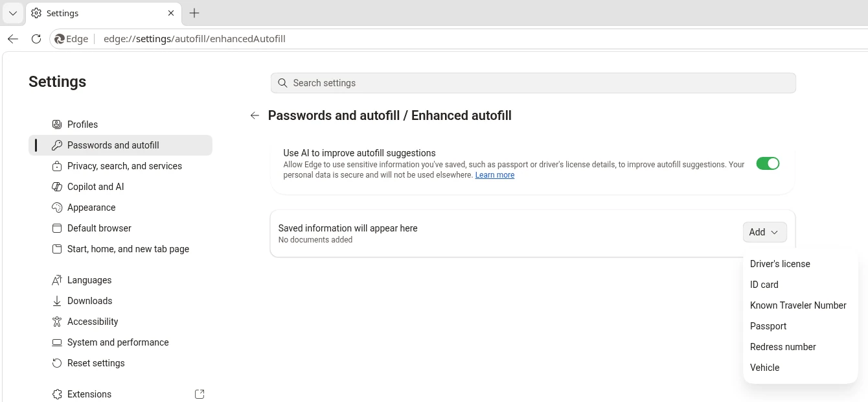Open the Learn more link

click(495, 175)
